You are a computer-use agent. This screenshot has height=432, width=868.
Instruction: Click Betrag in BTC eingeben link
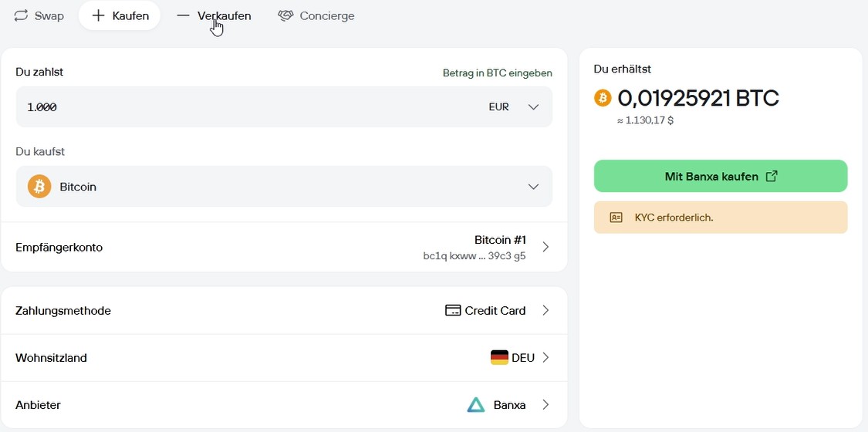(497, 73)
